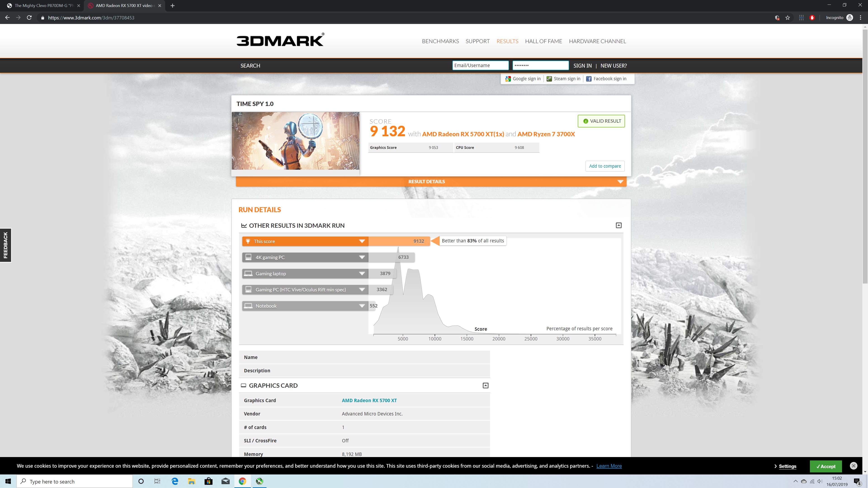Accept the cookies

tap(826, 467)
